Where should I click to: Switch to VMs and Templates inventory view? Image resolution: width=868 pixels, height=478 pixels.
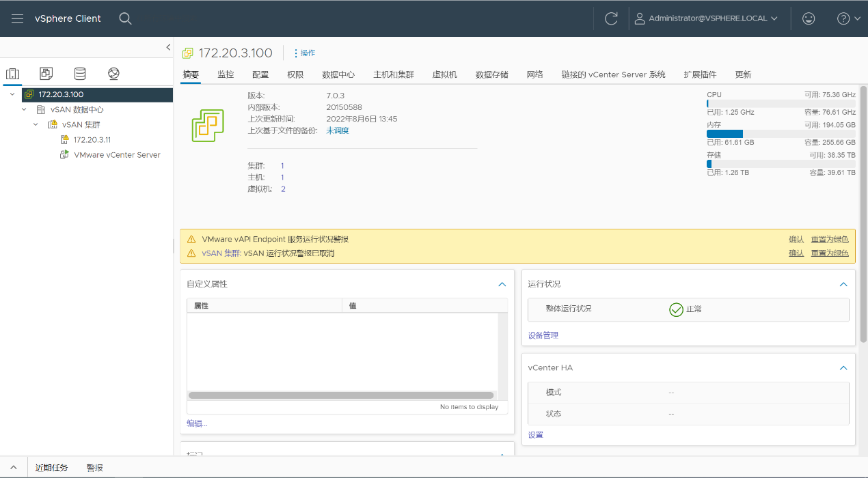46,74
